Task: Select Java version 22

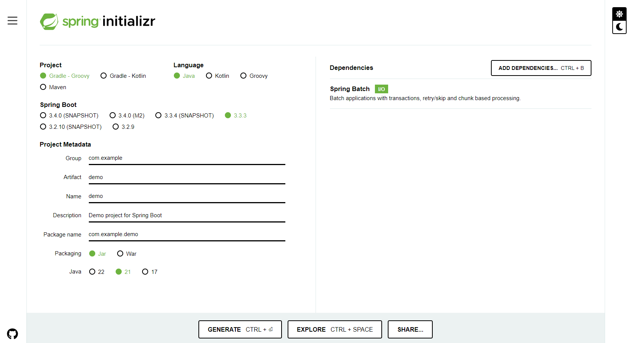Action: point(97,272)
